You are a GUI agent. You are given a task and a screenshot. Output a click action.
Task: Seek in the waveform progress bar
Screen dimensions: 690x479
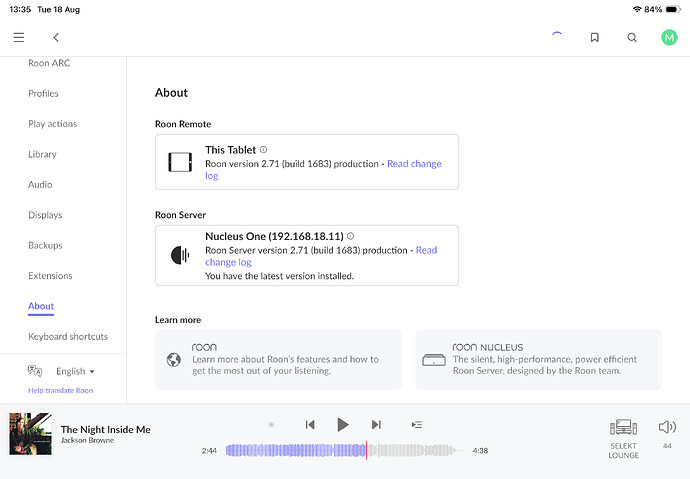click(x=344, y=450)
